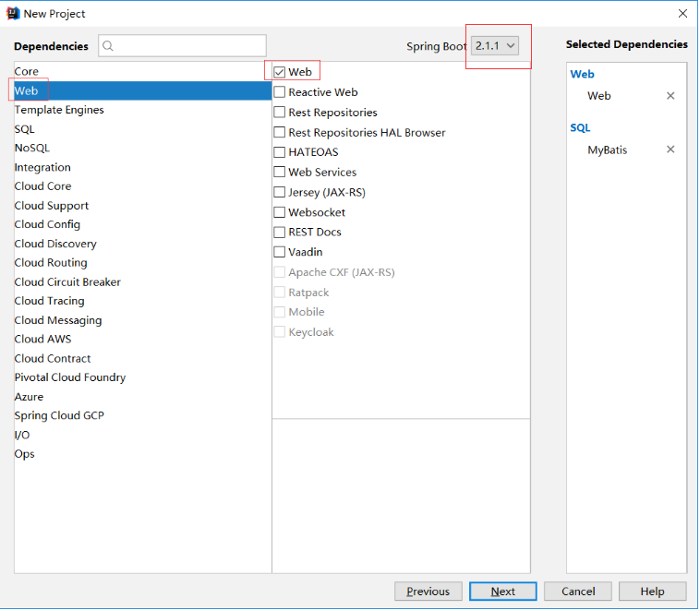Choose Cloud Tracing category
The width and height of the screenshot is (700, 610).
(142, 301)
